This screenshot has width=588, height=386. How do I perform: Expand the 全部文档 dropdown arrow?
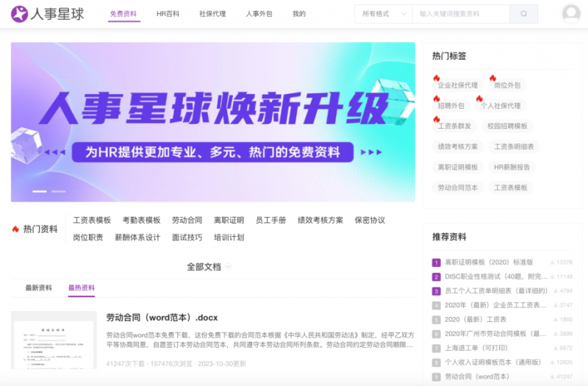tap(229, 267)
